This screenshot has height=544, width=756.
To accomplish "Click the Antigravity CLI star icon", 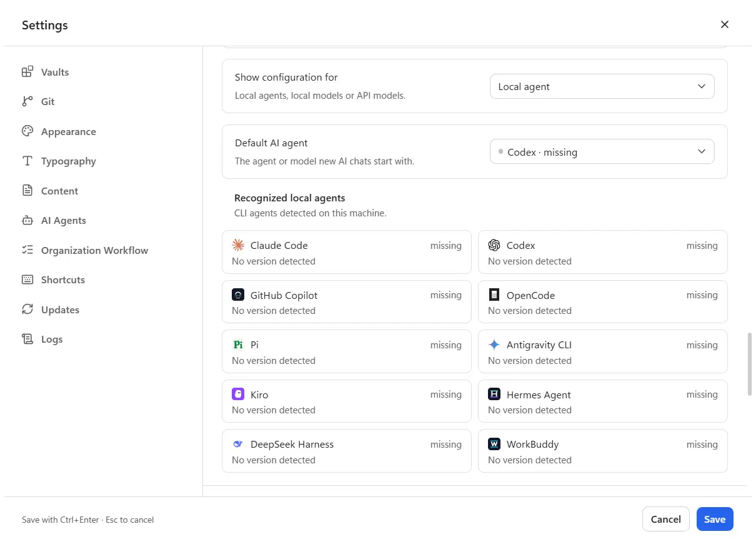I will coord(494,345).
